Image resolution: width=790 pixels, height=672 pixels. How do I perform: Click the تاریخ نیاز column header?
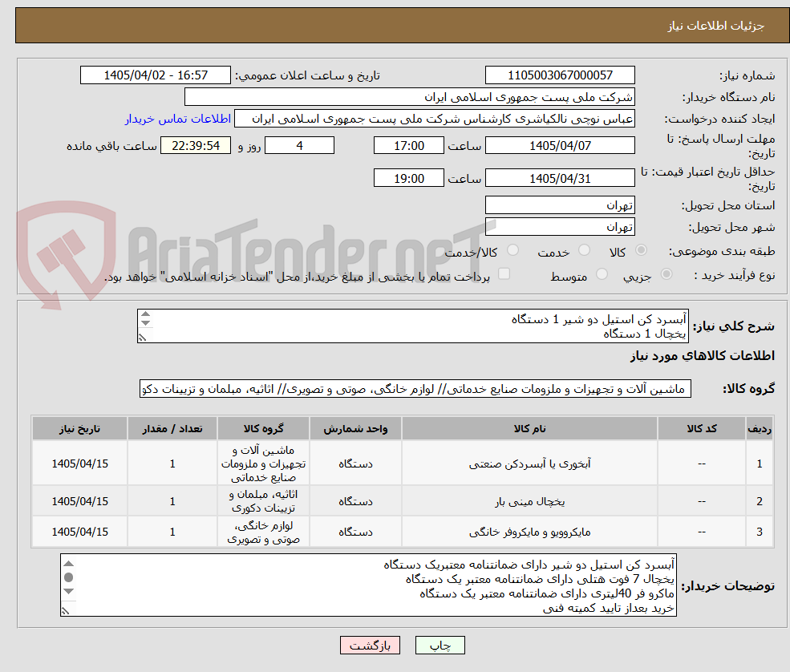[79, 429]
